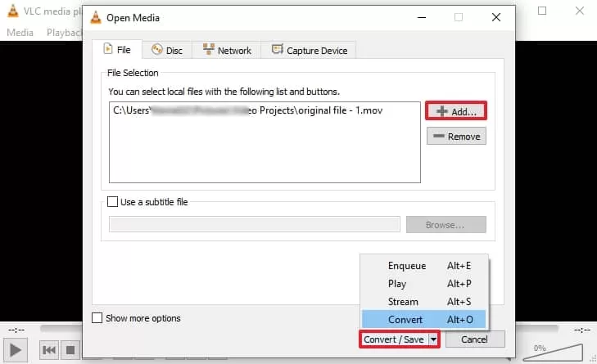This screenshot has height=364, width=597.
Task: Open the Media menu in VLC window
Action: coord(20,33)
